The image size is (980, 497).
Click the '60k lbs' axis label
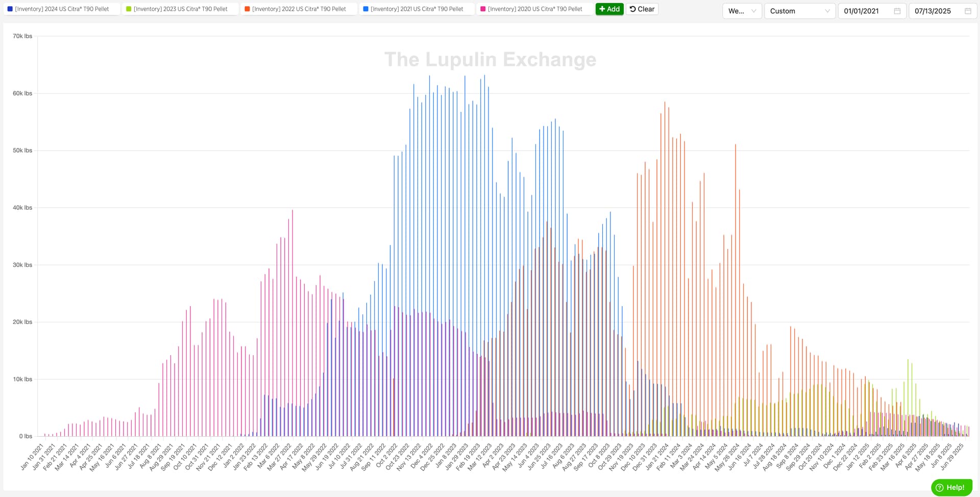click(x=22, y=93)
